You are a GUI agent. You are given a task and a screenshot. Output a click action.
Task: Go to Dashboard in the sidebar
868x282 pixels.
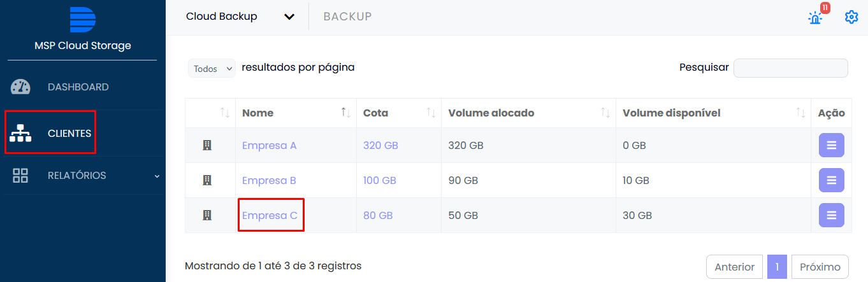click(x=78, y=87)
